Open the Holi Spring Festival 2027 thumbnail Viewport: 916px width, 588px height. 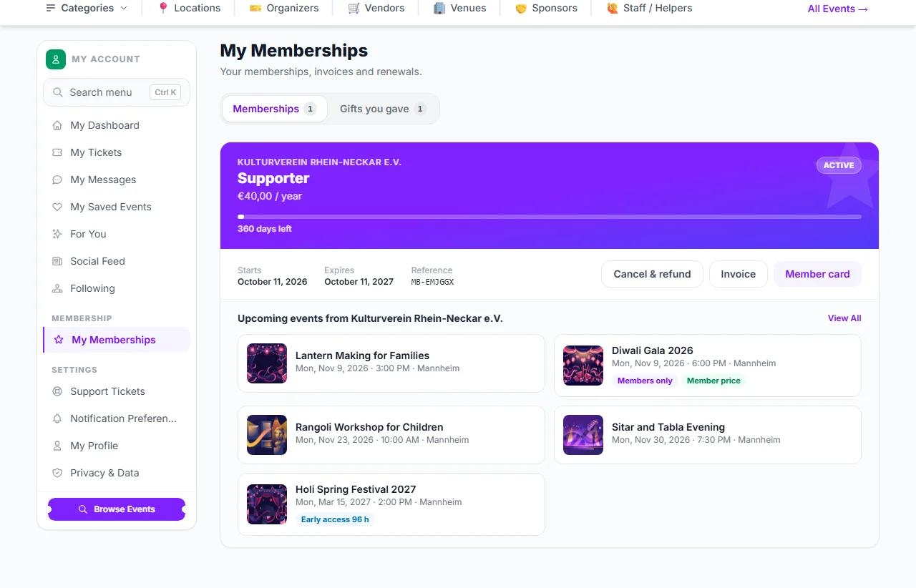pos(267,504)
